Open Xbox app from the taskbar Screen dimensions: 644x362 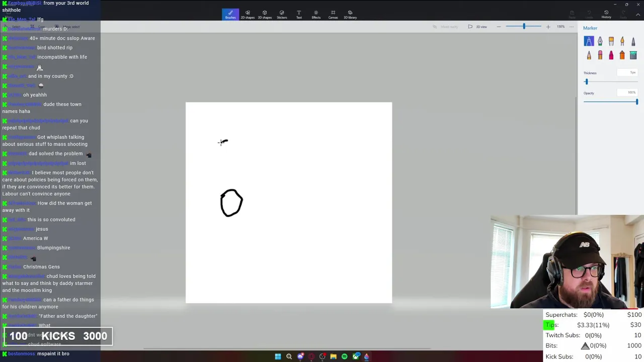tap(356, 356)
